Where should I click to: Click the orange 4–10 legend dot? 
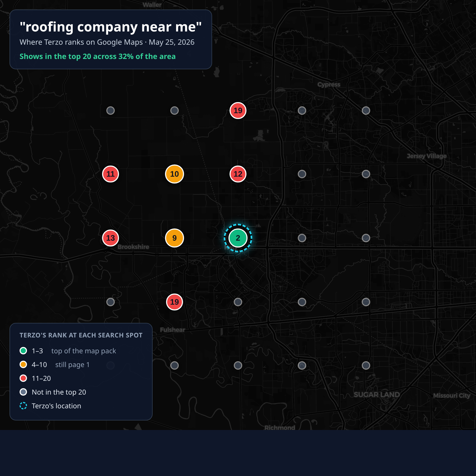click(23, 364)
